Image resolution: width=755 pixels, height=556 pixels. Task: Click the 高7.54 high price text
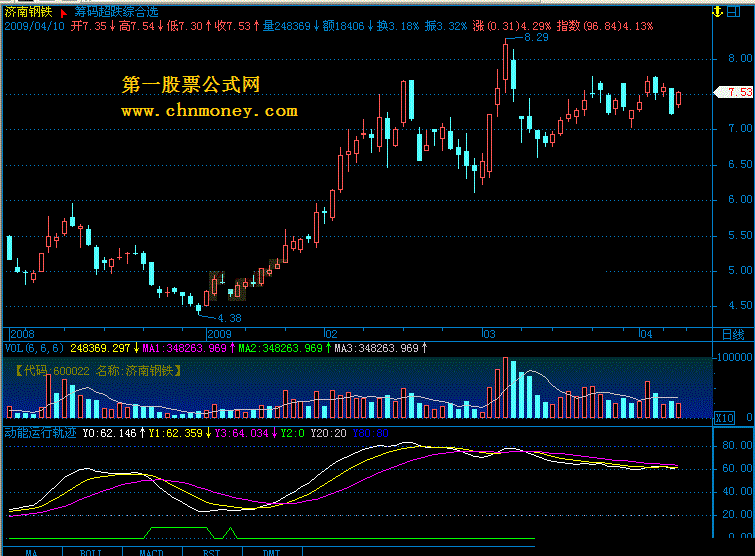[x=137, y=26]
